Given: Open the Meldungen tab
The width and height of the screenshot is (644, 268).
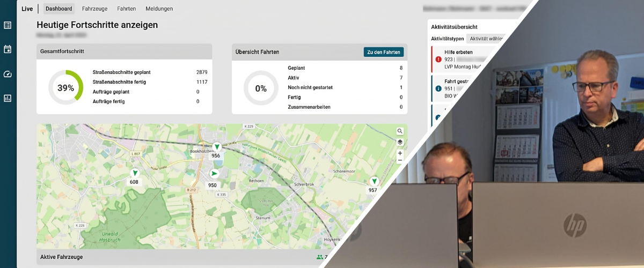Looking at the screenshot, I should pyautogui.click(x=159, y=9).
